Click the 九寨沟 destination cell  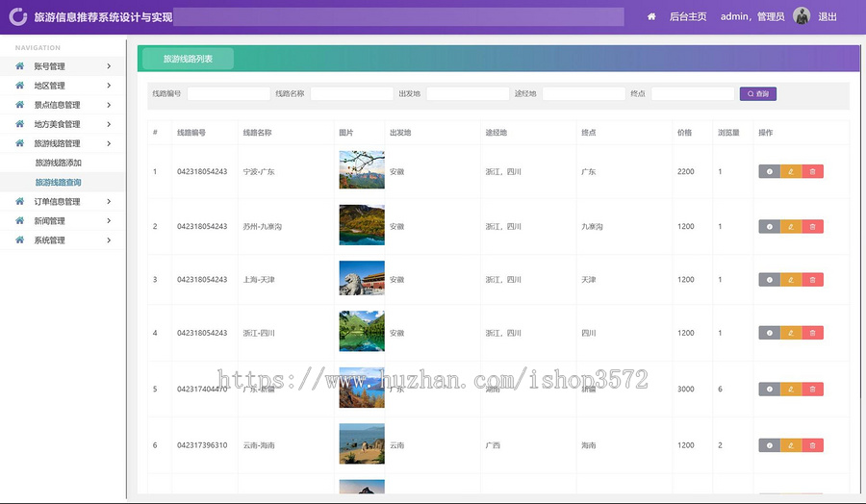[592, 226]
